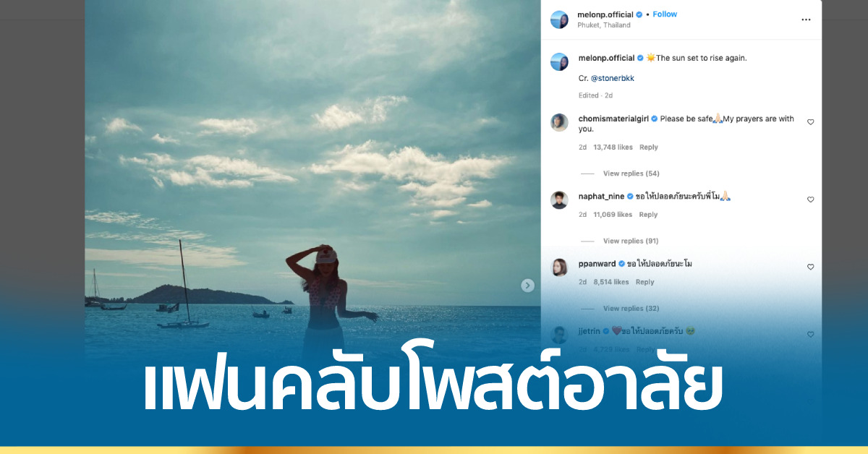Screen dimensions: 868x454
Task: Go to next photo with carousel arrow
Action: coord(528,286)
